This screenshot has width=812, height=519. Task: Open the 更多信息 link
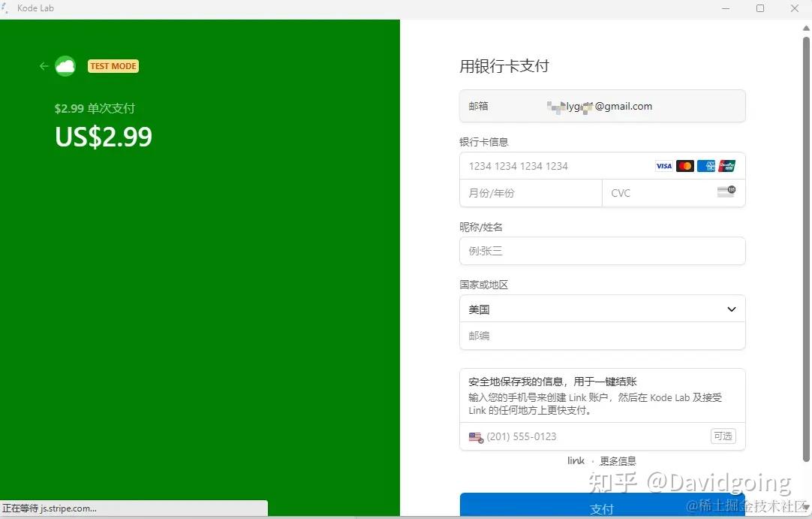pyautogui.click(x=618, y=460)
